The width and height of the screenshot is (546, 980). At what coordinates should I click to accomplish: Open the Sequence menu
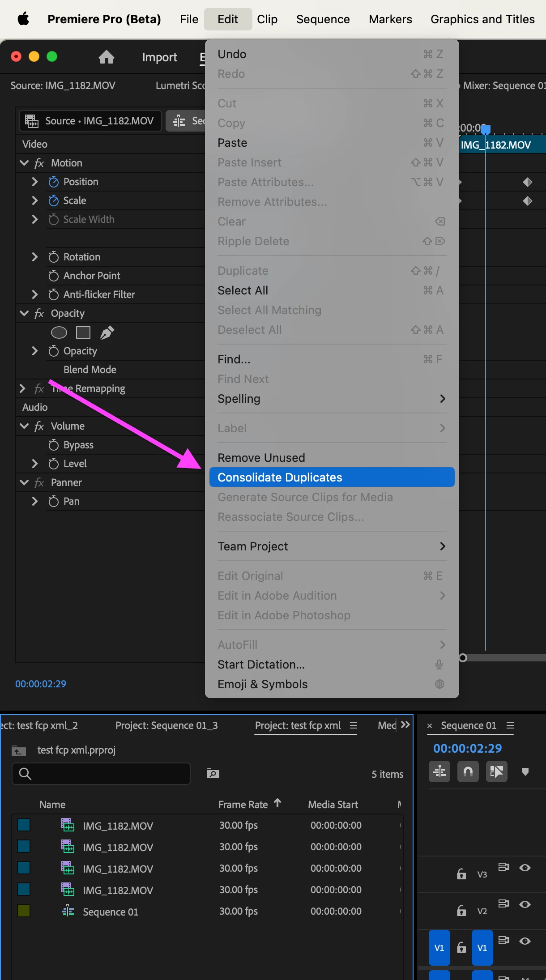(x=323, y=19)
